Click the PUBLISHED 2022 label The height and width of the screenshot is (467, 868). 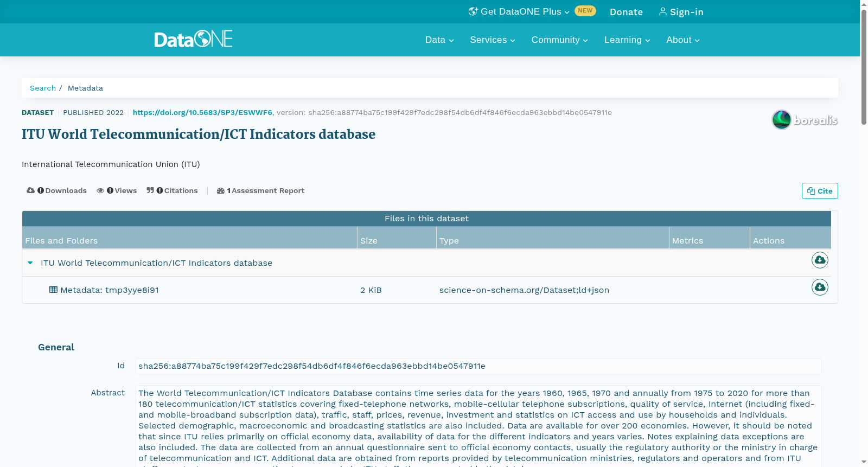click(x=93, y=113)
